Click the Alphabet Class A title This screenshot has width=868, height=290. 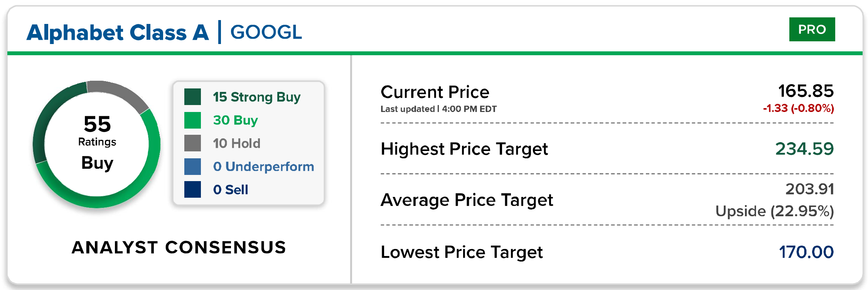tap(118, 32)
